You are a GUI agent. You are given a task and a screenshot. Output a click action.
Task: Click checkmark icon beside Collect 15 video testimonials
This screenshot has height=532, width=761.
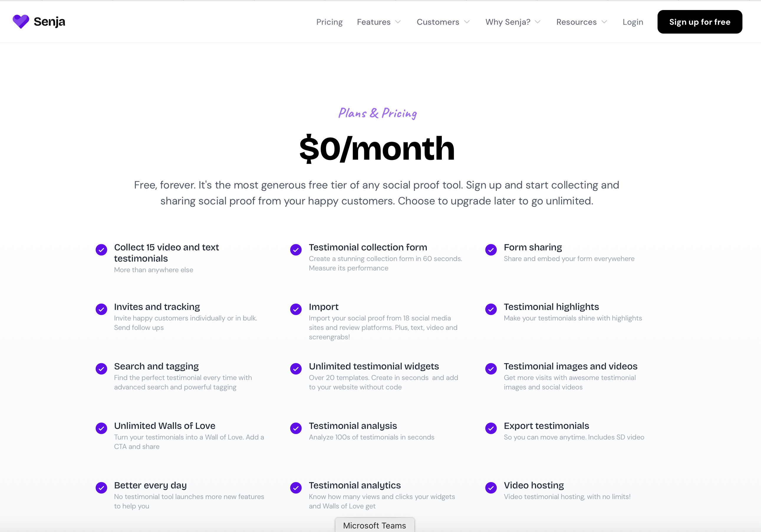coord(101,250)
